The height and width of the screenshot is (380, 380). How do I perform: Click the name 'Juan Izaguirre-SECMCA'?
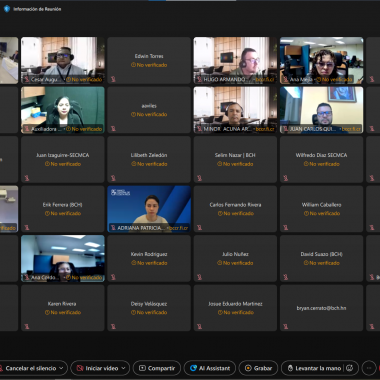coord(63,155)
